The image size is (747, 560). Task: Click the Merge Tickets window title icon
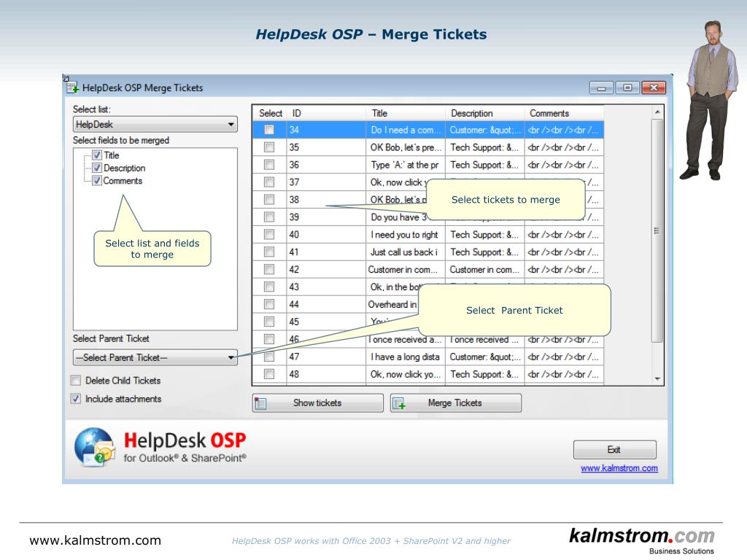[72, 87]
